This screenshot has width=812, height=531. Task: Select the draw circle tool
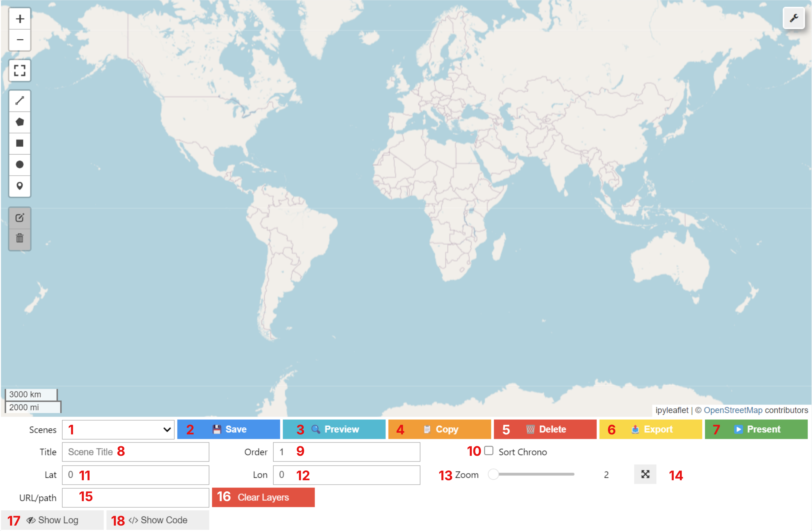(20, 165)
